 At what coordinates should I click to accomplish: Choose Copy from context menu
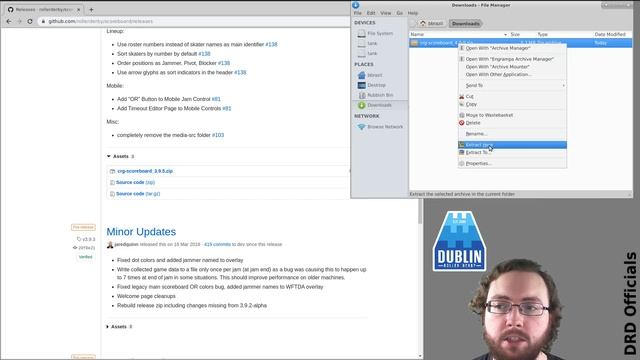(512, 104)
